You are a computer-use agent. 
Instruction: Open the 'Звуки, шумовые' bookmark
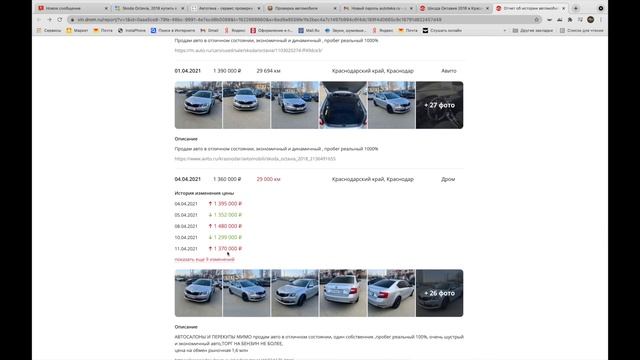point(345,30)
